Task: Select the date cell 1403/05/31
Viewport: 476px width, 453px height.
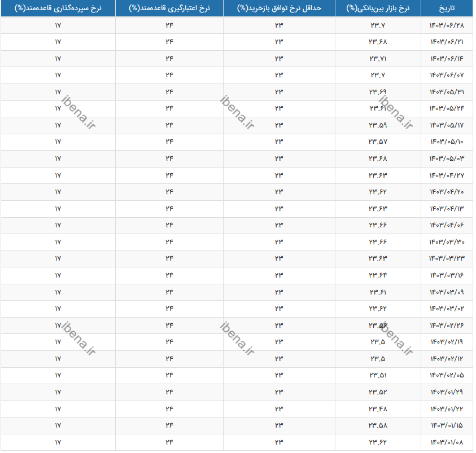Action: (447, 93)
